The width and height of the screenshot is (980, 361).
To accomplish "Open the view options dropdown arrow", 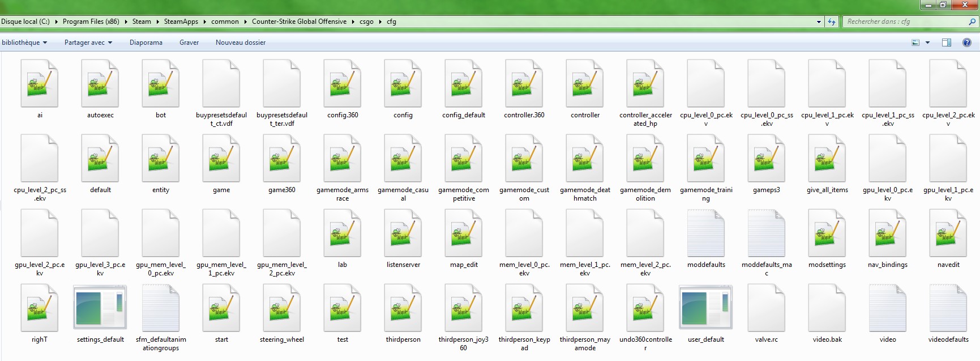I will pos(927,43).
